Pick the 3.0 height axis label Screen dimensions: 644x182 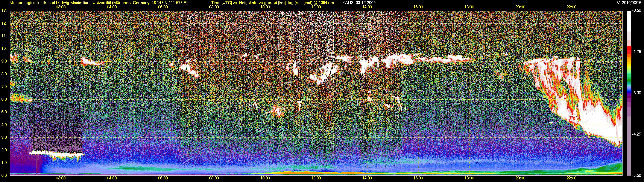tap(4, 137)
